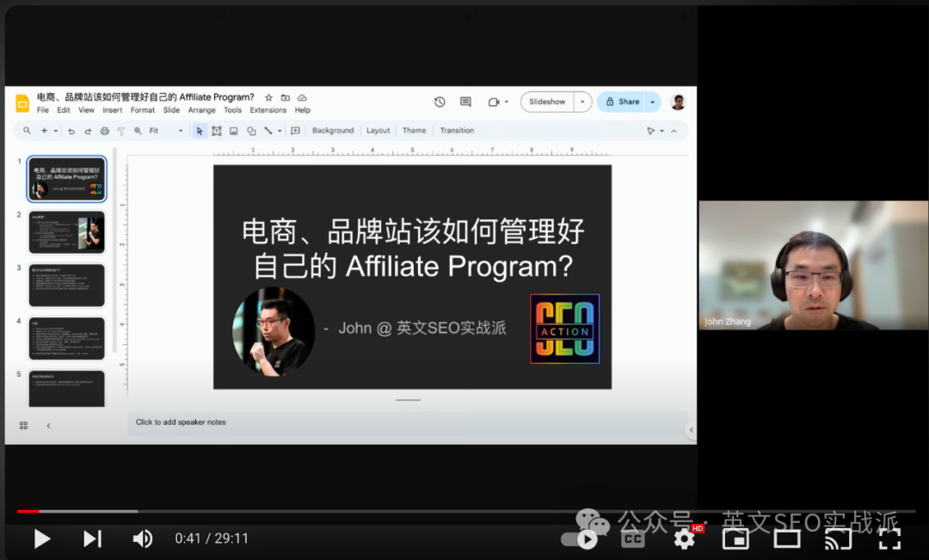Toggle closed captions CC button
The width and height of the screenshot is (929, 560).
(x=632, y=538)
